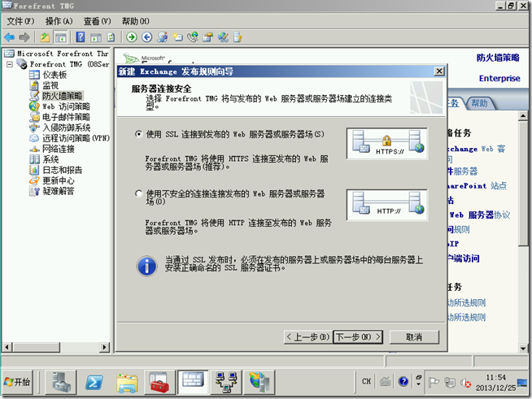Open the 操作(A) menu
Screen dimensions: 532x399
click(x=59, y=21)
